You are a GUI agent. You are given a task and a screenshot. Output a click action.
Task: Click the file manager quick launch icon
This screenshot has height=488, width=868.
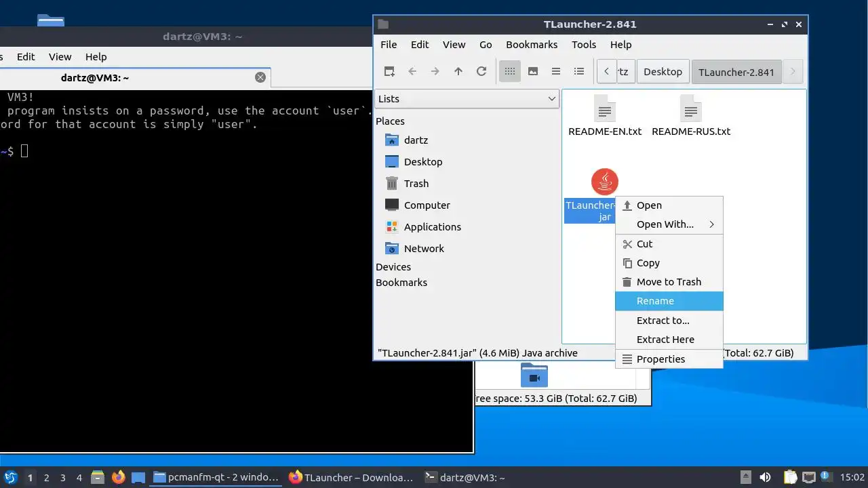click(x=98, y=477)
